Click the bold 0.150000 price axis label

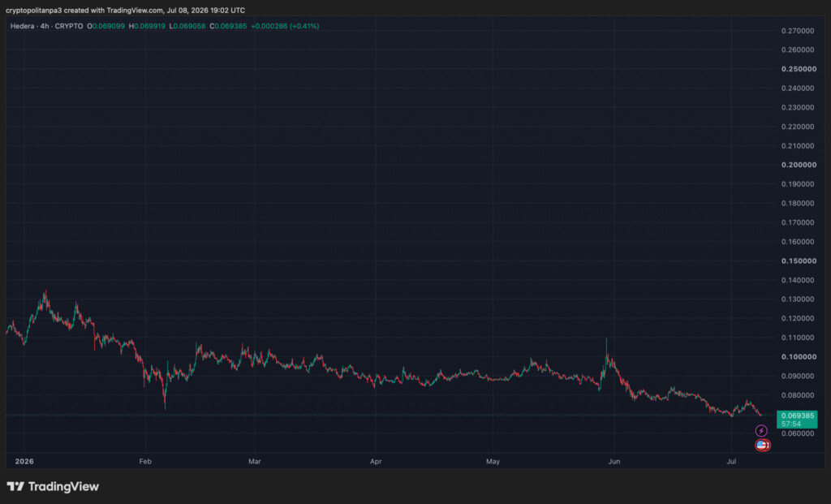[x=799, y=261]
